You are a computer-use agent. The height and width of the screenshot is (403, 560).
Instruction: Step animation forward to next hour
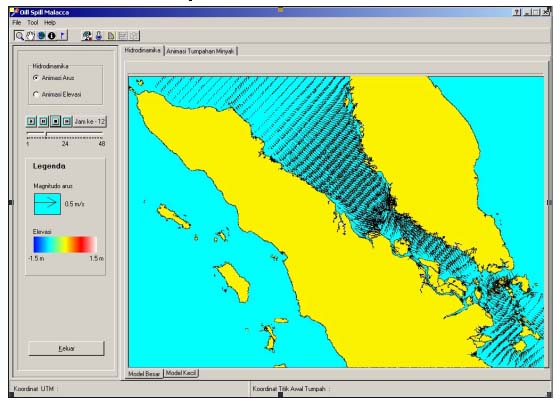click(x=67, y=121)
